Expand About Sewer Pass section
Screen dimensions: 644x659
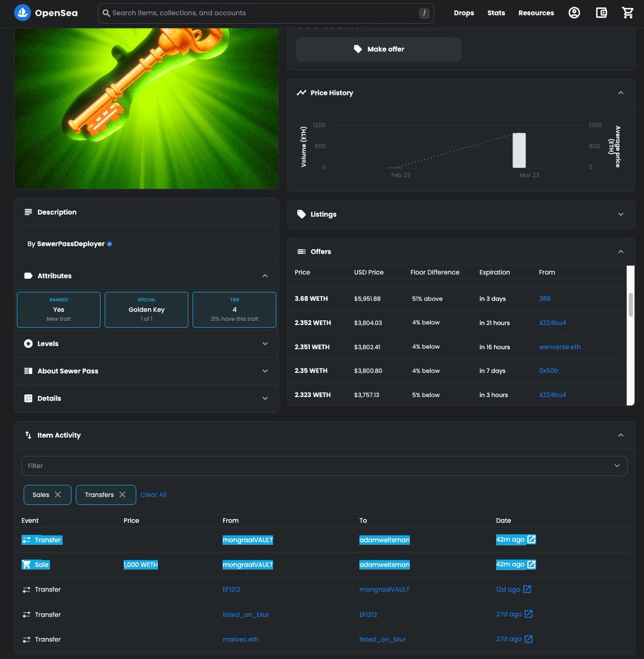click(x=265, y=371)
